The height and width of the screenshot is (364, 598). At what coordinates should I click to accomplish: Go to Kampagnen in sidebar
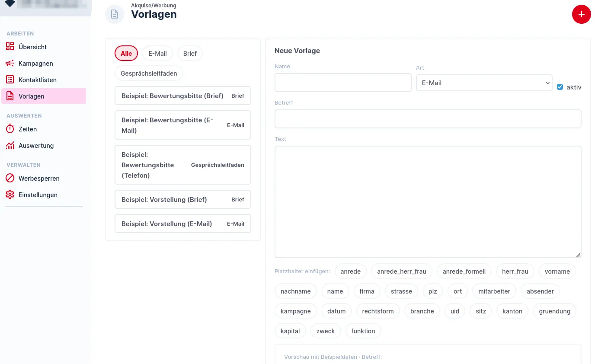coord(44,63)
